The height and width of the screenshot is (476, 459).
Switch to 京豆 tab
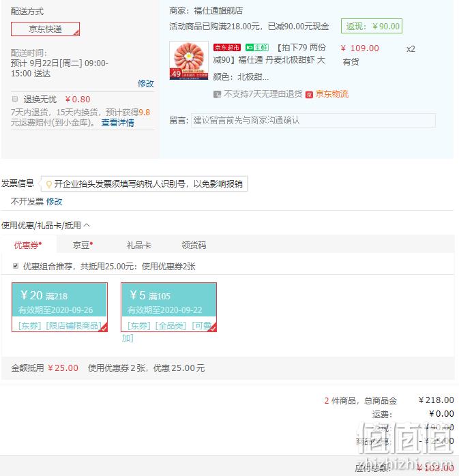pos(83,245)
